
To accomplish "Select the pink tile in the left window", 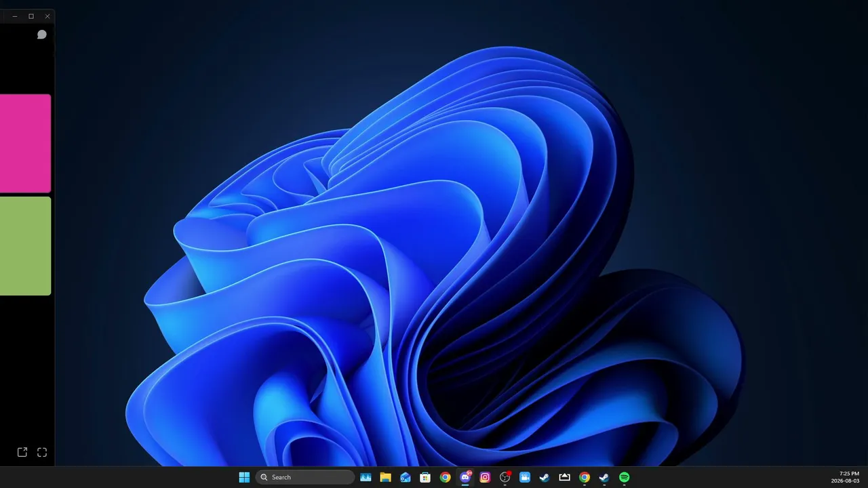I will tap(25, 144).
